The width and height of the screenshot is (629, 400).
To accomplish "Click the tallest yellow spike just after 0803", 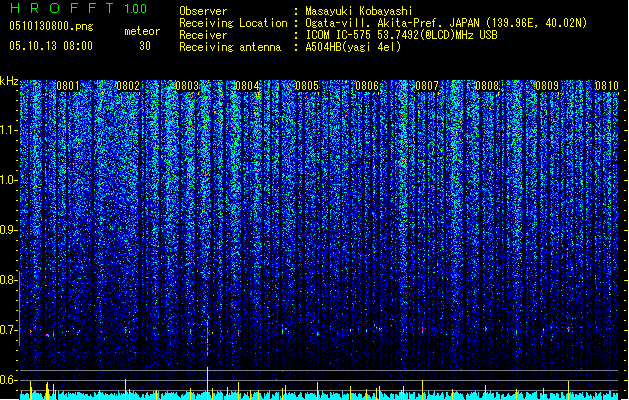I will tap(207, 383).
